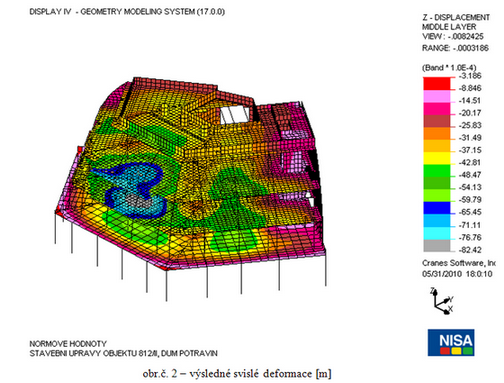Select the cyan -71.11 legend band
Viewport: 504px width, 383px height.
(x=437, y=233)
